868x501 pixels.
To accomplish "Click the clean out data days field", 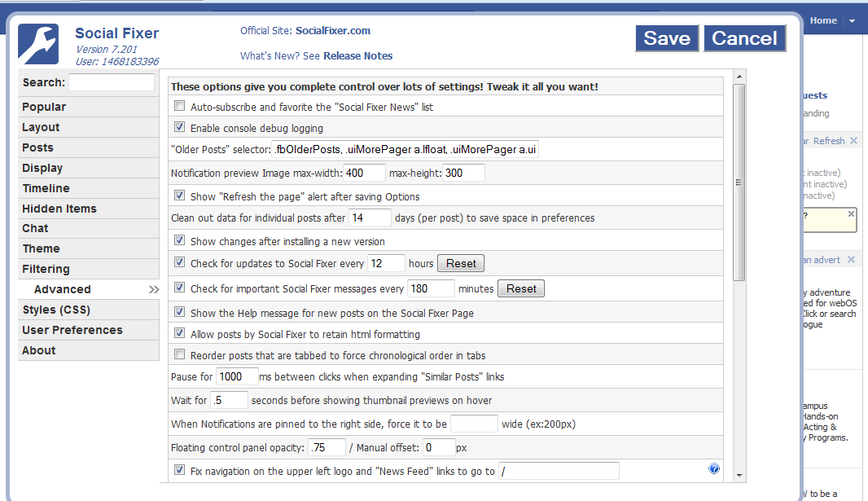I will pos(370,218).
